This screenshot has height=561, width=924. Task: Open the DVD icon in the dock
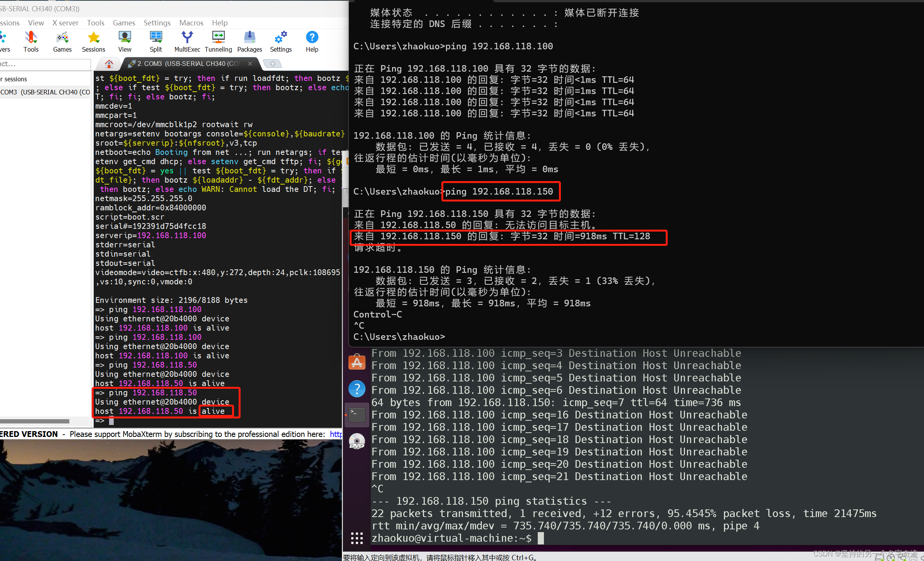pyautogui.click(x=357, y=441)
